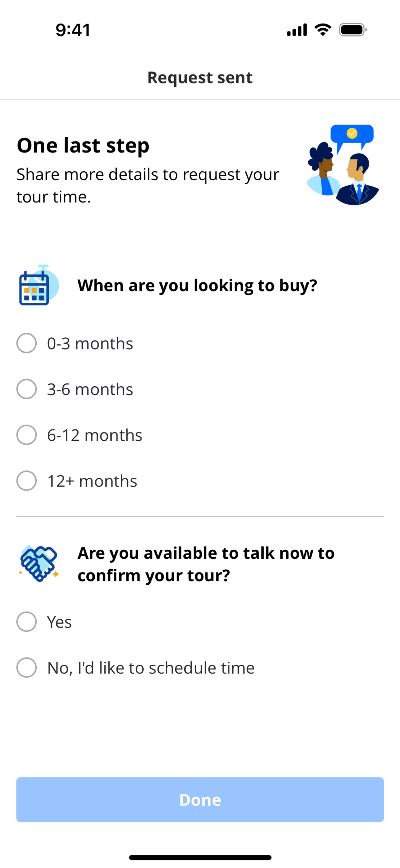Image resolution: width=400 pixels, height=868 pixels.
Task: Tap the Request sent header title
Action: pyautogui.click(x=200, y=78)
